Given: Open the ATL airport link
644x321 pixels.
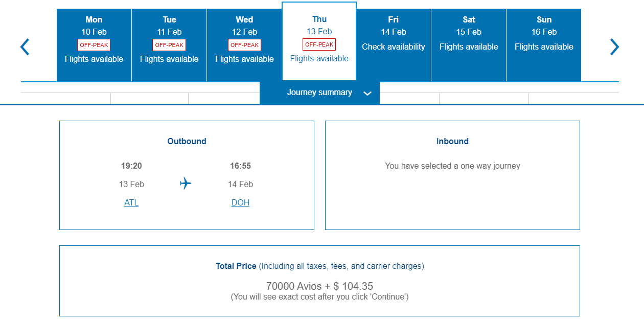Looking at the screenshot, I should point(131,202).
